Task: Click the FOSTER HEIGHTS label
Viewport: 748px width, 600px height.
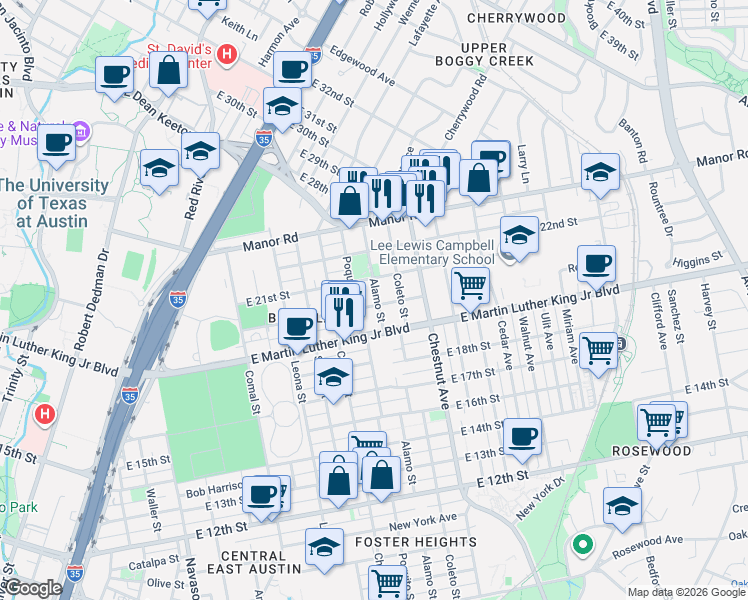Action: pyautogui.click(x=416, y=542)
